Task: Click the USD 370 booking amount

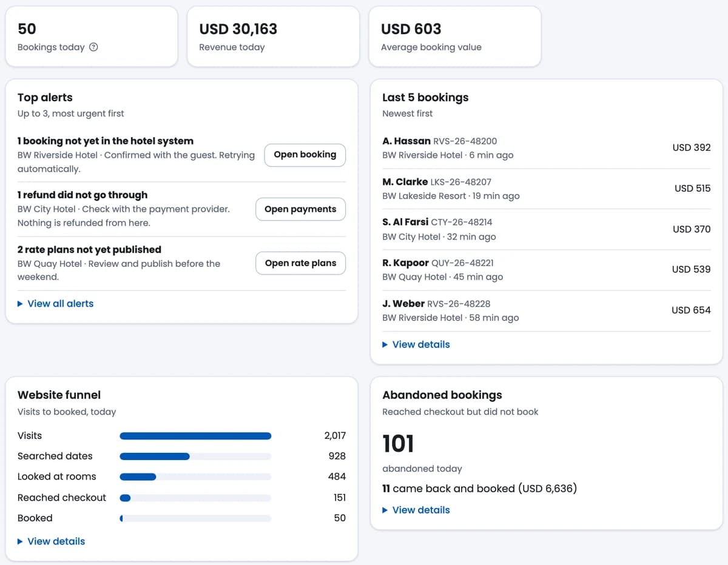Action: click(692, 229)
